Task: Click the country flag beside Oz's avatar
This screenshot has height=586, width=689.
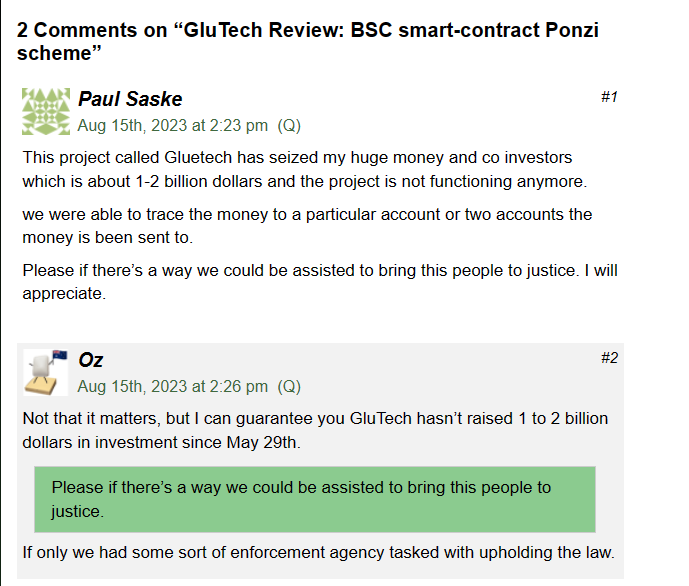Action: click(x=60, y=355)
